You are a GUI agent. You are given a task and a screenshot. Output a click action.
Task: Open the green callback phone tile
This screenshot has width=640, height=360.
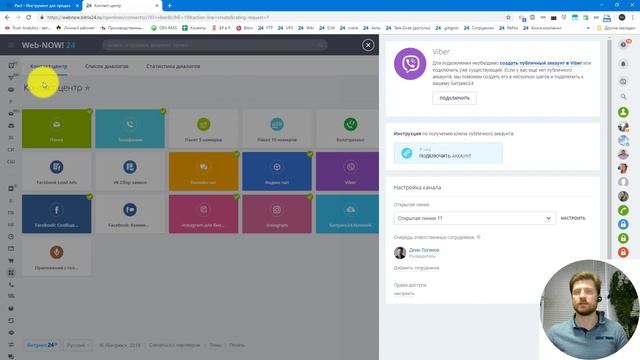click(347, 129)
